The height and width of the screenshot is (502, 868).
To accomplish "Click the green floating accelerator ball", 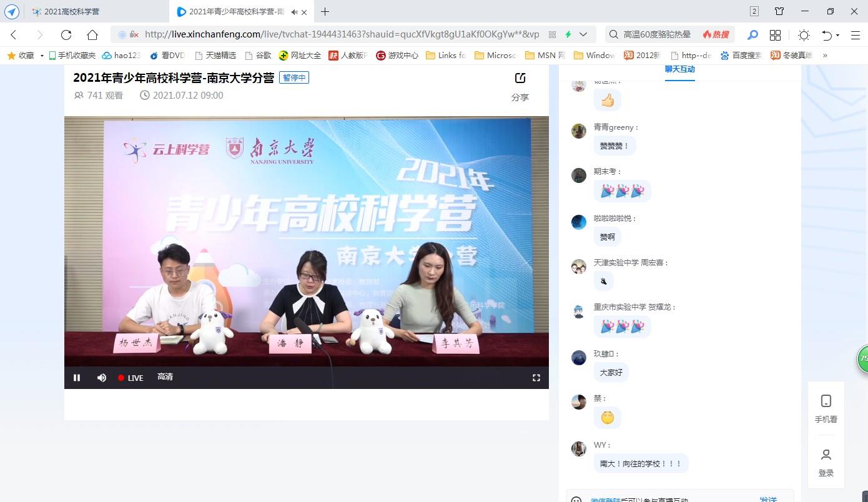I will 863,359.
